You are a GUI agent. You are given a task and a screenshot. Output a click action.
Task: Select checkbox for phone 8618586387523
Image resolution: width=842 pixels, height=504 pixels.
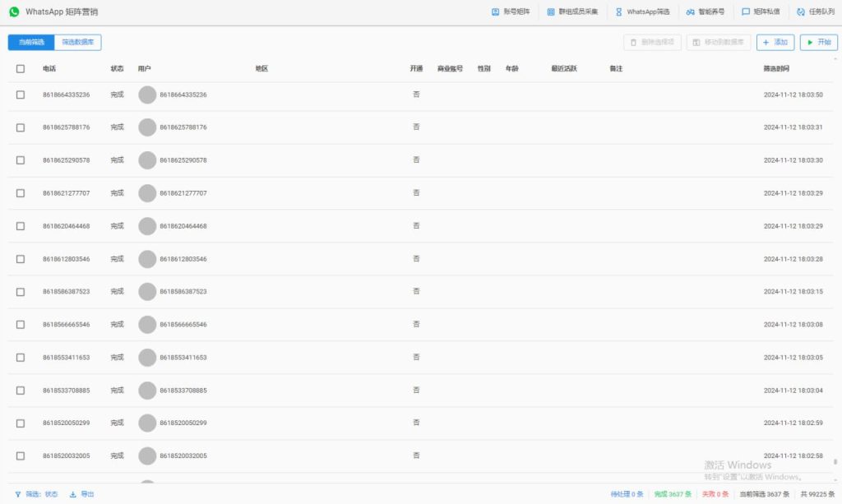tap(21, 292)
